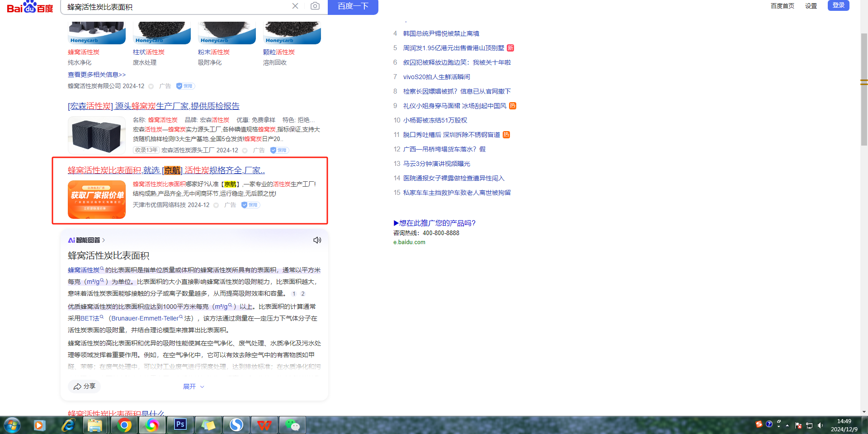Click the 新 tag on the 周润发 headline
Image resolution: width=868 pixels, height=434 pixels.
[x=510, y=48]
